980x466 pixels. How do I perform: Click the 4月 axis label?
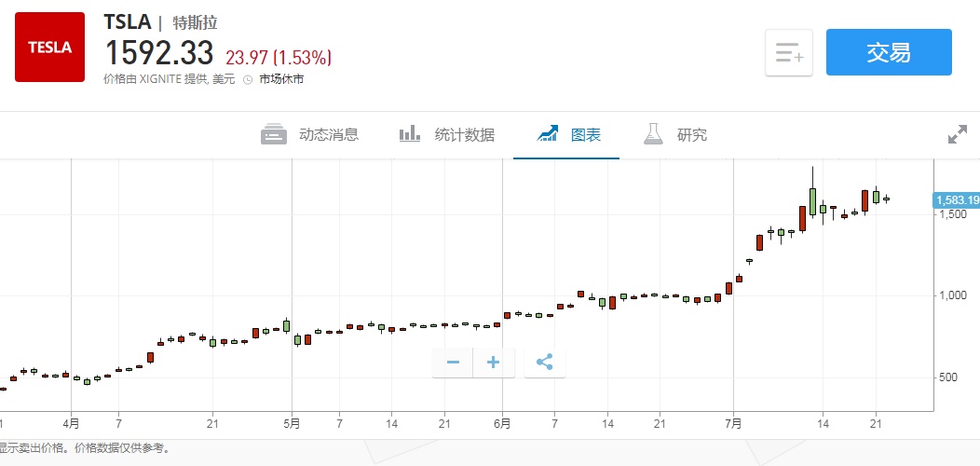pos(71,423)
